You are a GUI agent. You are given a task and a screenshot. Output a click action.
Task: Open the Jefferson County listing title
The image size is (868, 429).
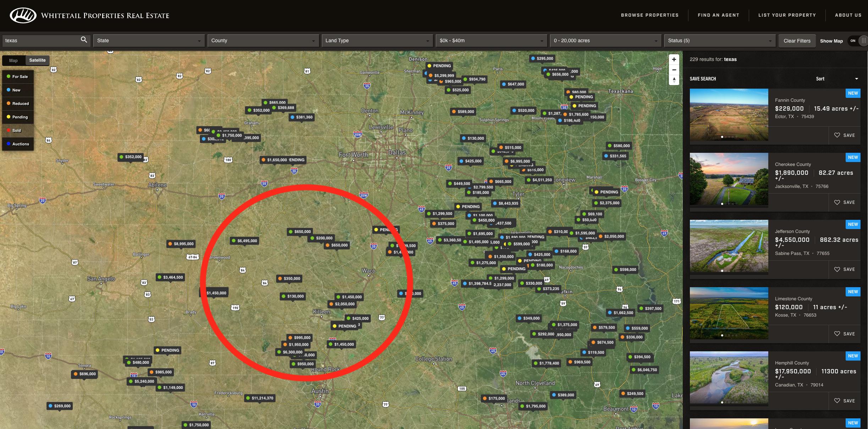[x=792, y=231]
